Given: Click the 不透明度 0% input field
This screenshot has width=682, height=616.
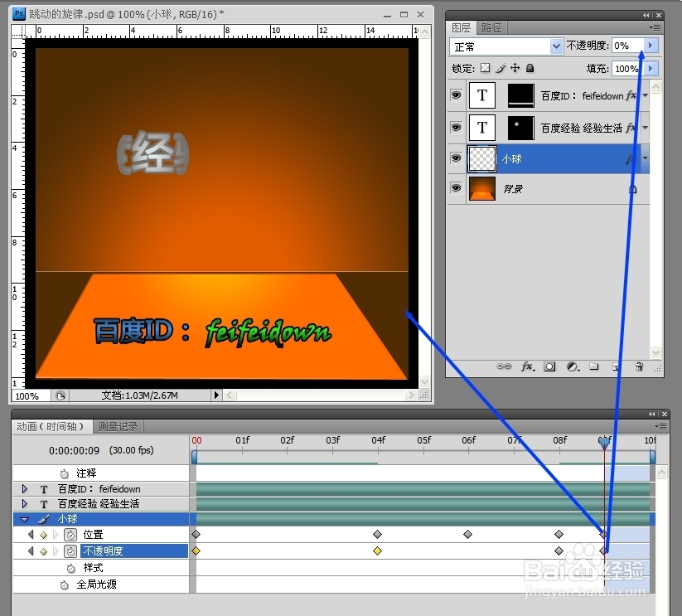Looking at the screenshot, I should point(627,46).
